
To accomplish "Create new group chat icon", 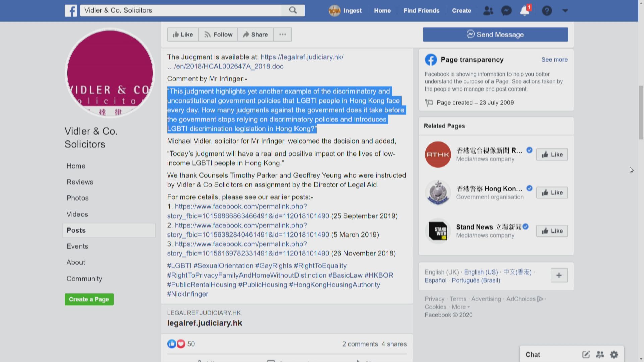I will [600, 354].
